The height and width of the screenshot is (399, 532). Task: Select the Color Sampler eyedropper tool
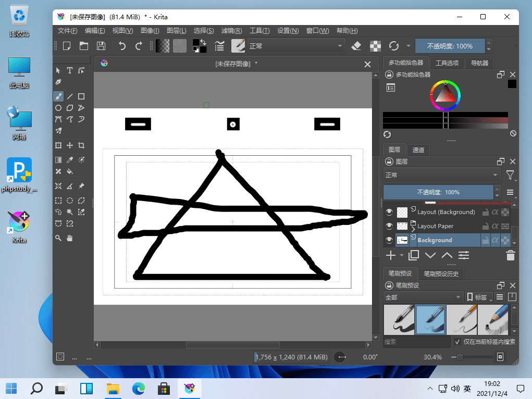[70, 160]
